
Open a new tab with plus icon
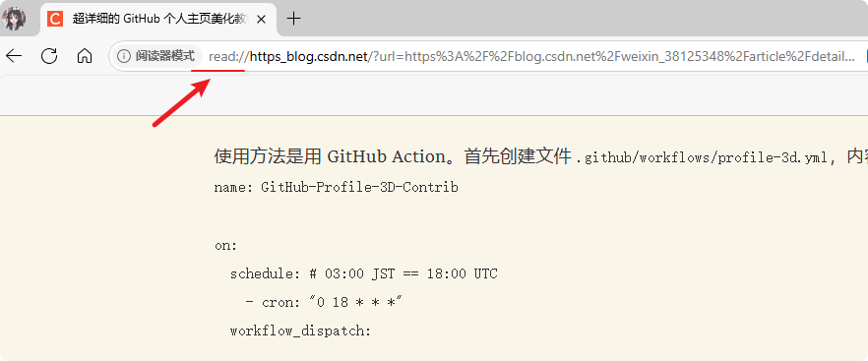(x=293, y=19)
